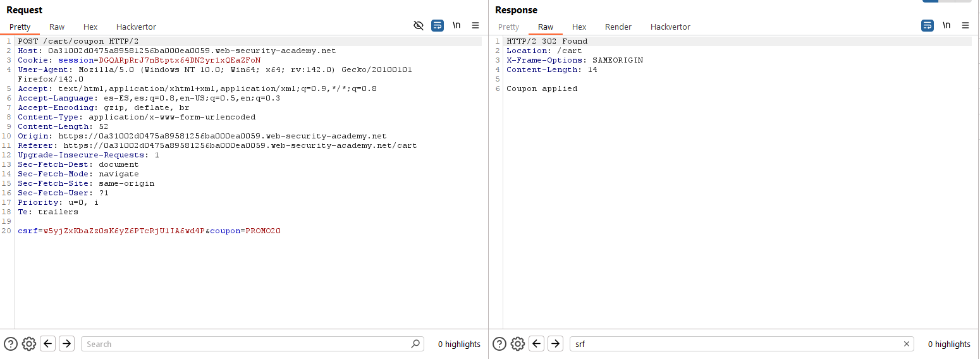Image resolution: width=980 pixels, height=359 pixels.
Task: Open Request search settings gear
Action: (28, 344)
